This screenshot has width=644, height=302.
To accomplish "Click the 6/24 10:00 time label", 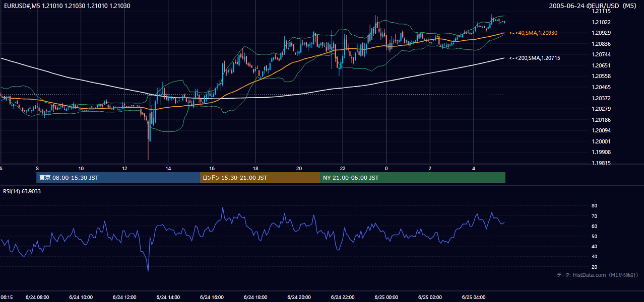I will pos(81,297).
